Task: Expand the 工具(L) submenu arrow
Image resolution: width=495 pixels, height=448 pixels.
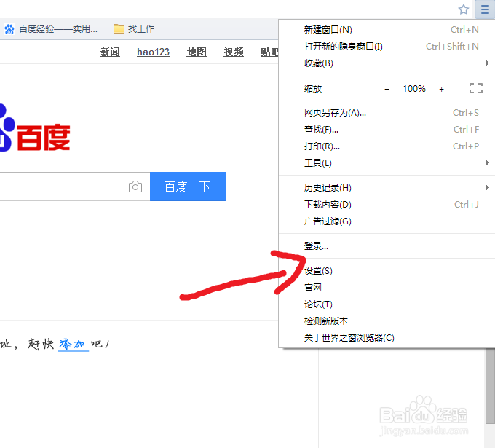Action: [488, 163]
